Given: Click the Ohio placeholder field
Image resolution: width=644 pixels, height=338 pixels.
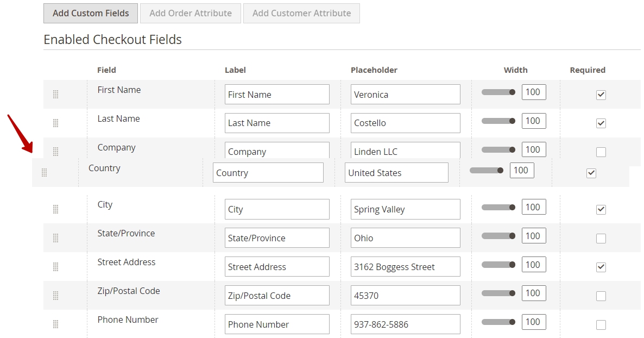Looking at the screenshot, I should click(406, 238).
